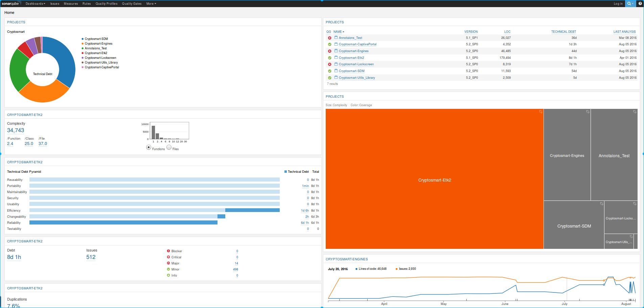This screenshot has height=308, width=644.
Task: Sort projects by the LAST ANALYSIS column
Action: 625,32
